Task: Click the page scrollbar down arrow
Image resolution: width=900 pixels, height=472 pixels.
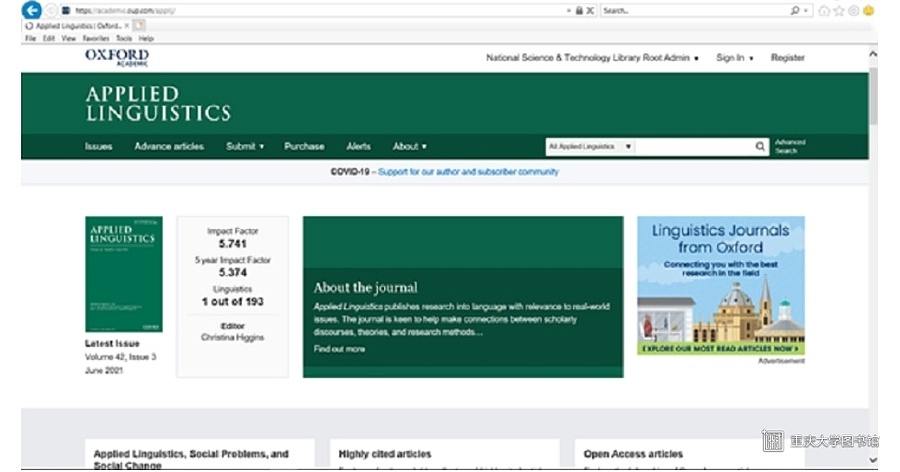Action: click(873, 460)
